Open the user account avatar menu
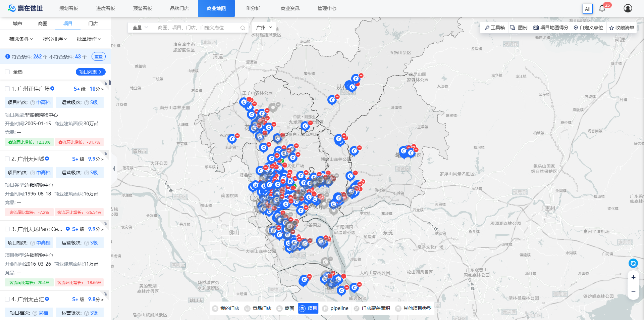The image size is (644, 320). pyautogui.click(x=628, y=8)
